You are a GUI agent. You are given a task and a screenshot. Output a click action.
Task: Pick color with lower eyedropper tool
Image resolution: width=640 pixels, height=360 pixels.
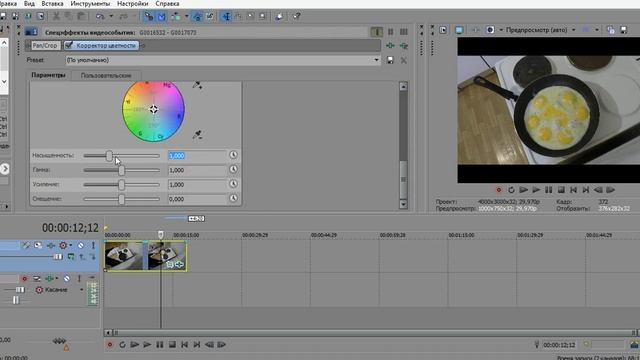pos(197,135)
